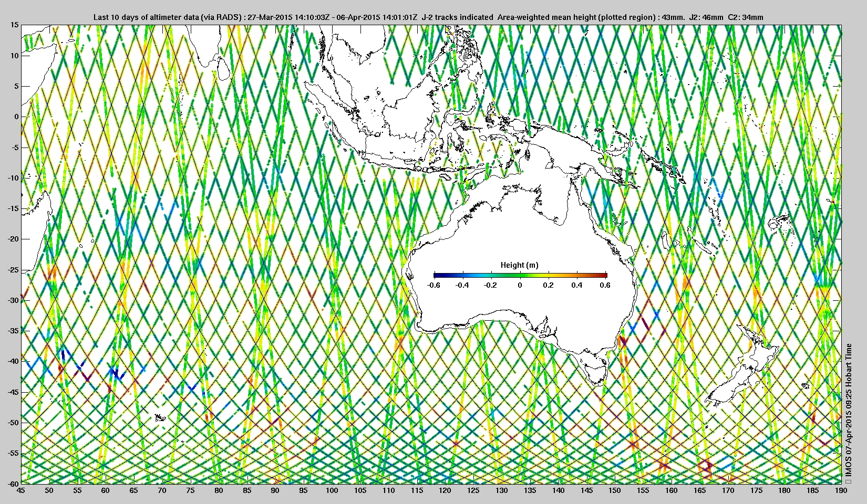Image resolution: width=867 pixels, height=504 pixels.
Task: Click latitude axis label -45
Action: (13, 392)
